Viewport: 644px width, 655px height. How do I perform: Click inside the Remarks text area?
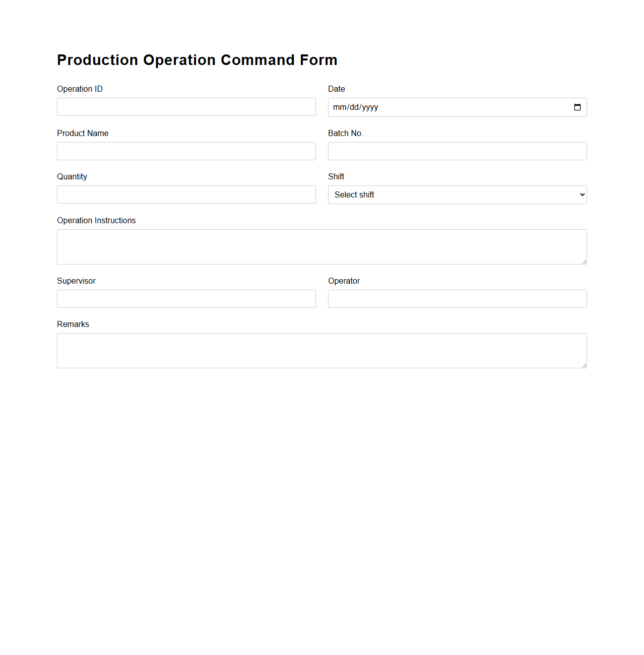coord(321,350)
